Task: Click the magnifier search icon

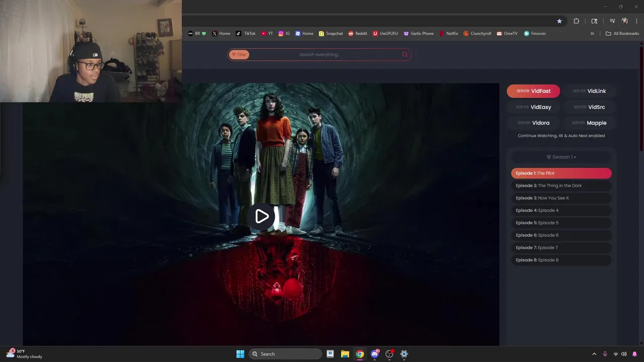Action: [405, 54]
